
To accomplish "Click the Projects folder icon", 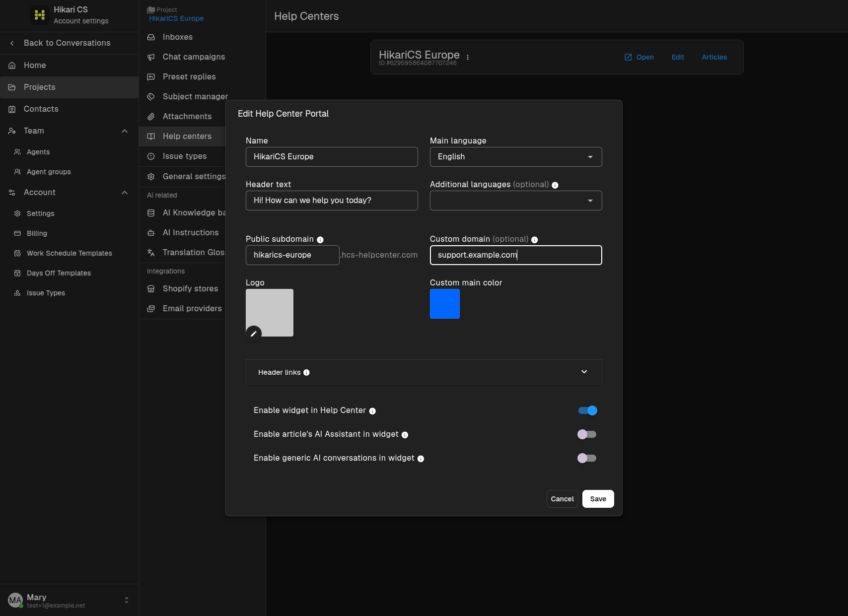I will click(x=12, y=87).
